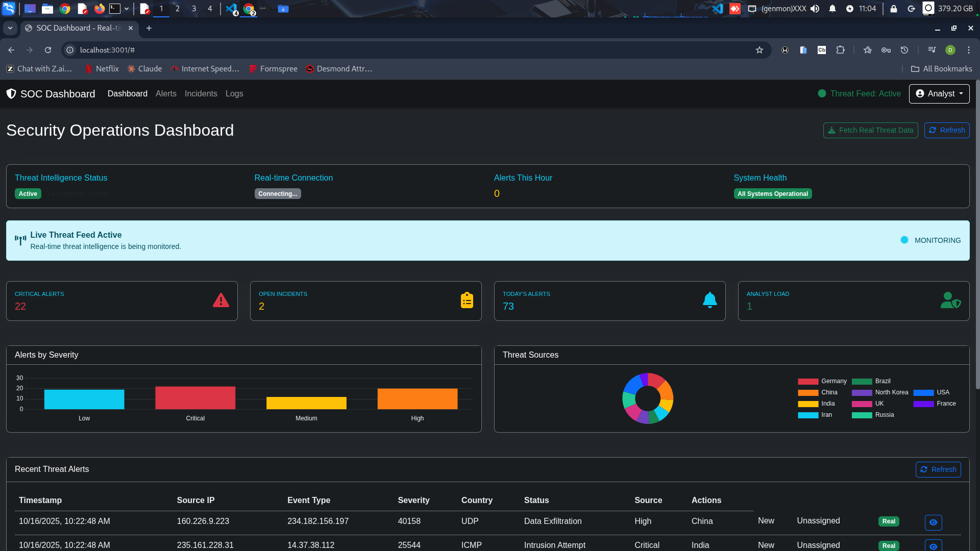Refresh the Recent Threat Alerts table
The height and width of the screenshot is (551, 980).
pyautogui.click(x=938, y=470)
